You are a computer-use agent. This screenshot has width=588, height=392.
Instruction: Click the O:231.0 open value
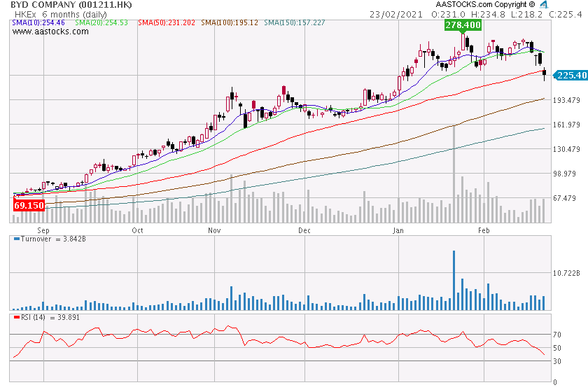(448, 14)
